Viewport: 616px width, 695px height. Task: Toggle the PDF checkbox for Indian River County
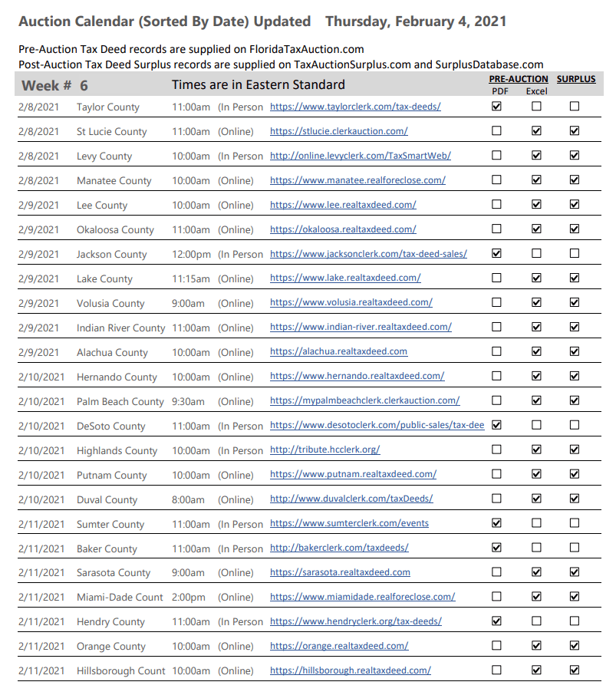(497, 327)
